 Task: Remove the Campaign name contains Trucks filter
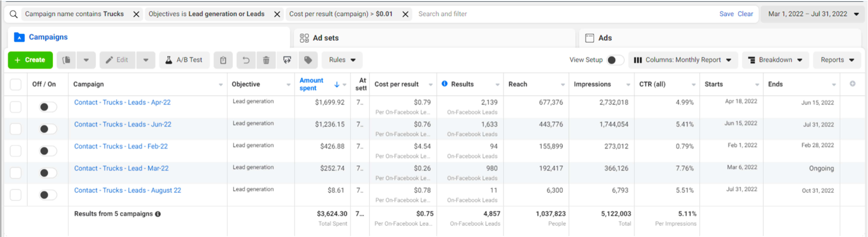click(x=136, y=14)
